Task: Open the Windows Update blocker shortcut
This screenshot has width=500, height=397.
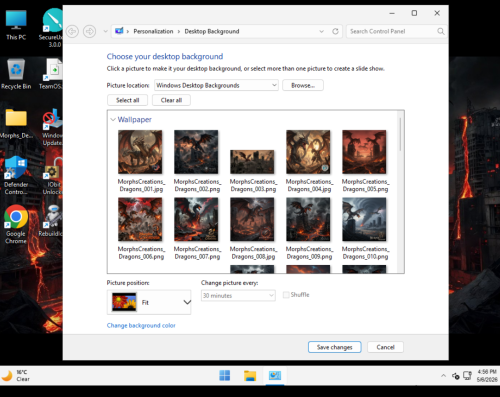Action: [x=53, y=127]
